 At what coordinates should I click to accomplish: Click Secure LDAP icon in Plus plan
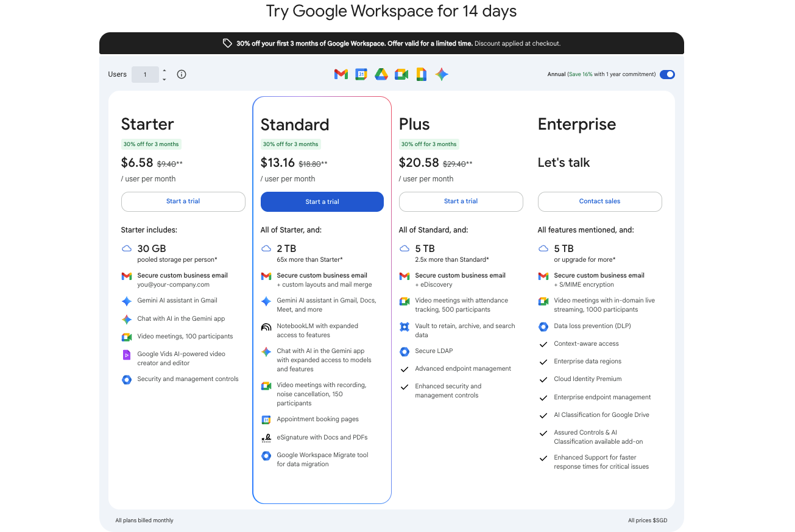pos(405,351)
